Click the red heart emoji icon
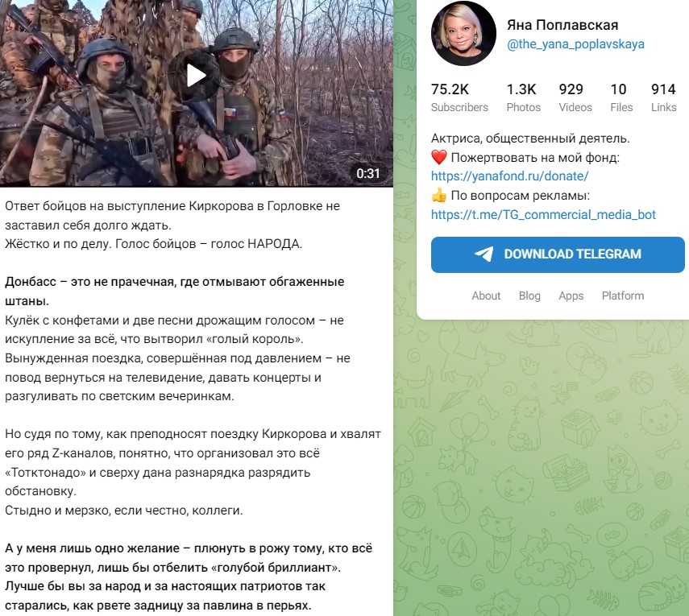The height and width of the screenshot is (616, 689). pos(439,157)
